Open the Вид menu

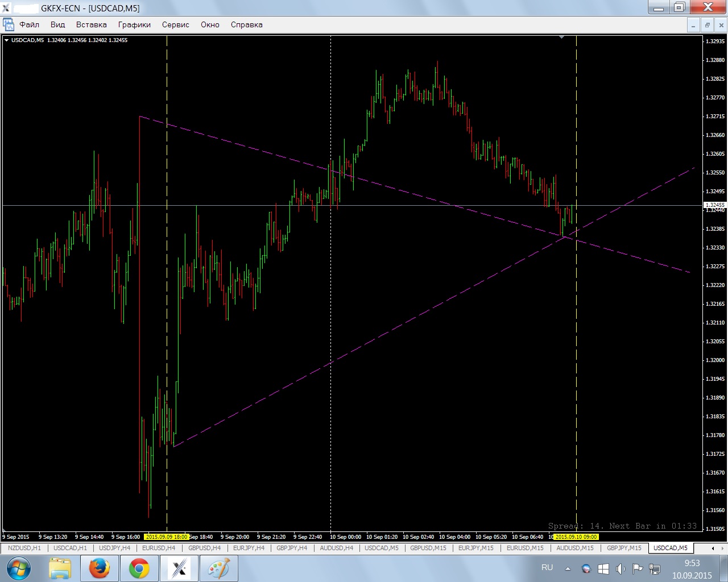(x=57, y=24)
